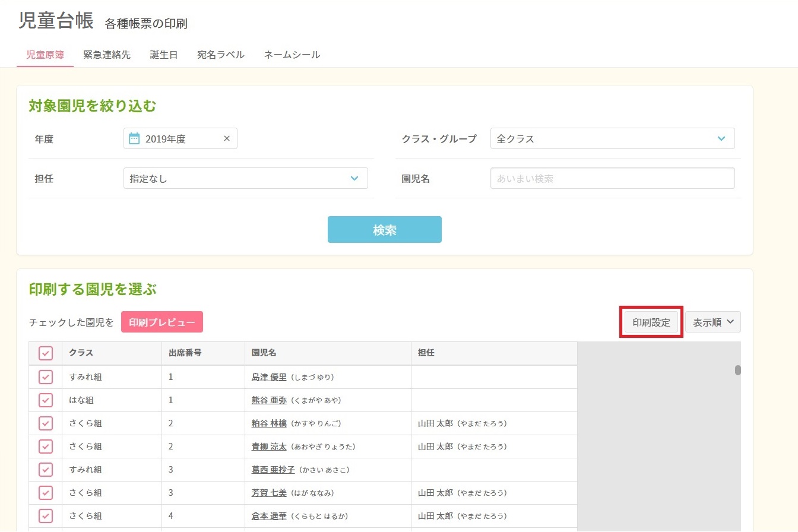Viewport: 798px width, 532px height.
Task: Expand the 表示順 sort dropdown
Action: 713,322
